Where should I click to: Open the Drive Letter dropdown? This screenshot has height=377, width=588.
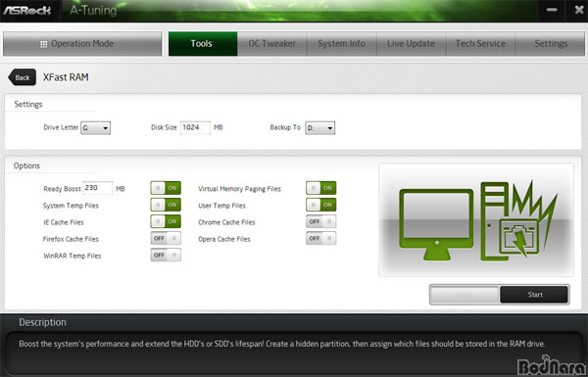point(96,128)
